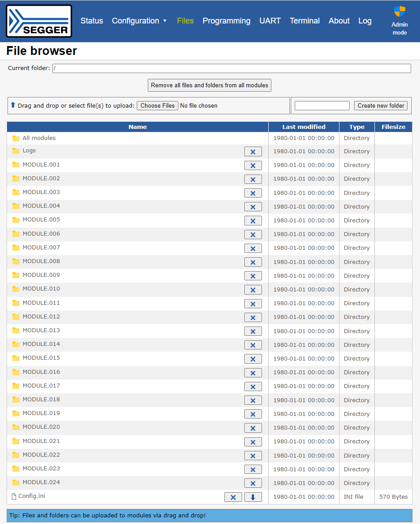Switch to the Terminal tab
The image size is (420, 524).
(x=304, y=21)
